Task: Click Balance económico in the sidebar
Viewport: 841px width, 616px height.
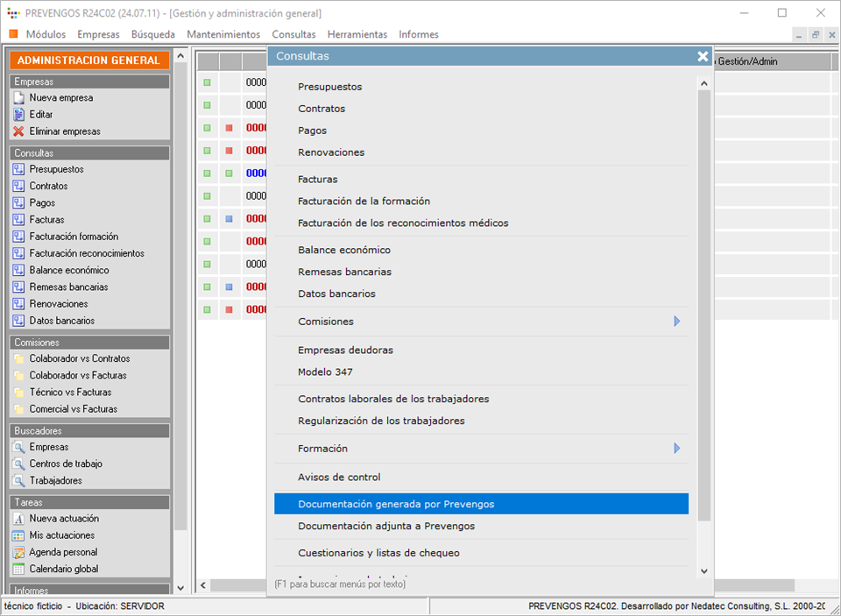Action: [x=68, y=270]
